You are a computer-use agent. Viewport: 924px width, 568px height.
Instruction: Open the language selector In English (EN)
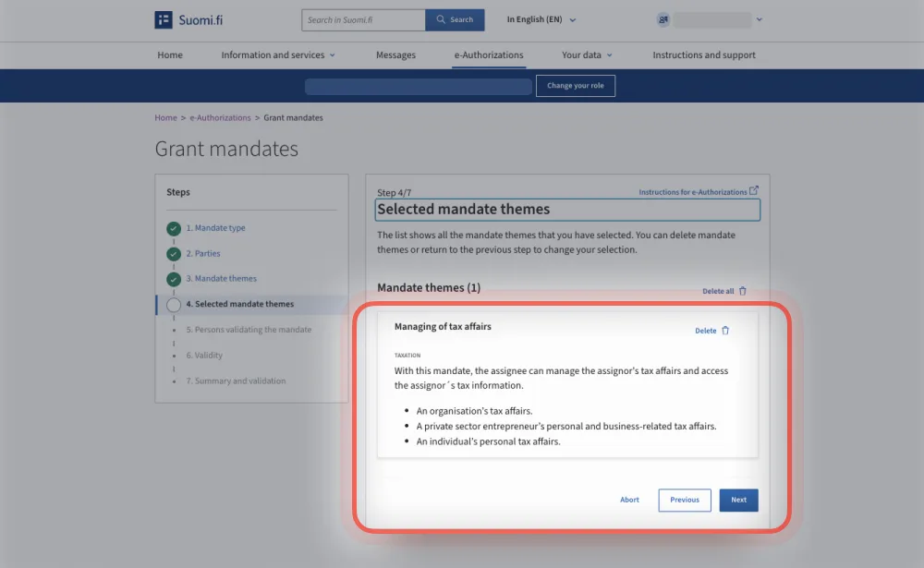[541, 19]
